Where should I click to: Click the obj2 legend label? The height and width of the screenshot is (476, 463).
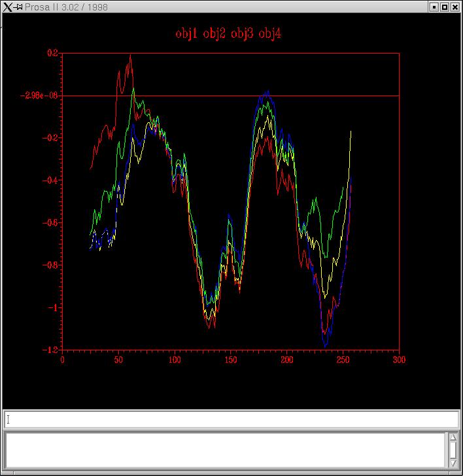[x=214, y=34]
